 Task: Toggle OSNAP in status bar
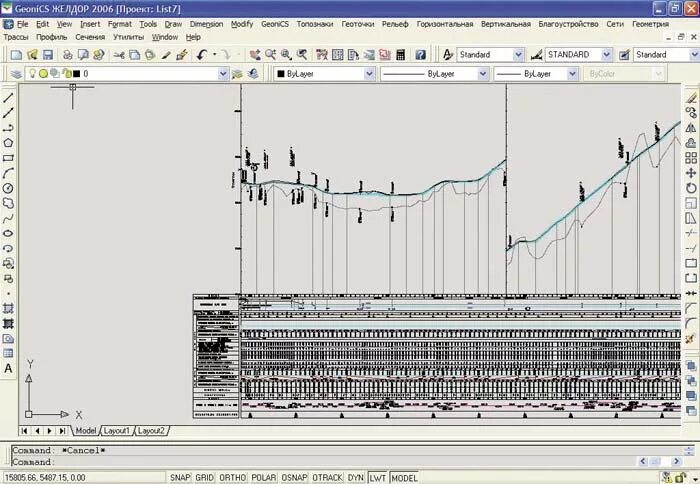coord(294,477)
